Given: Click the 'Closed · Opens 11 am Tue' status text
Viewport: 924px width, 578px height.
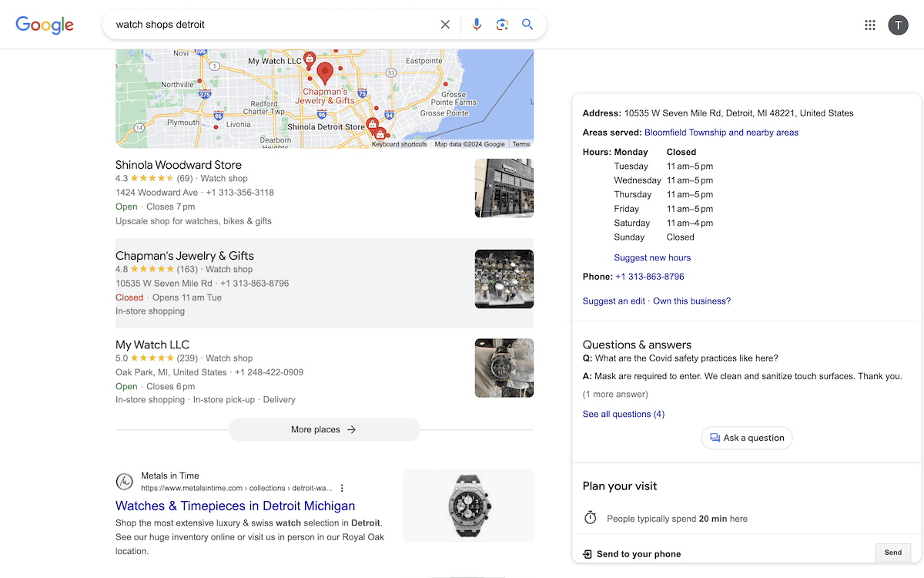Looking at the screenshot, I should point(169,297).
